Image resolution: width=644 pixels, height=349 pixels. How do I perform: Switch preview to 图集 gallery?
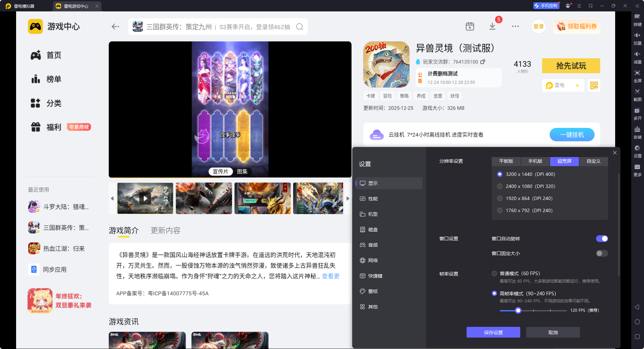point(242,171)
